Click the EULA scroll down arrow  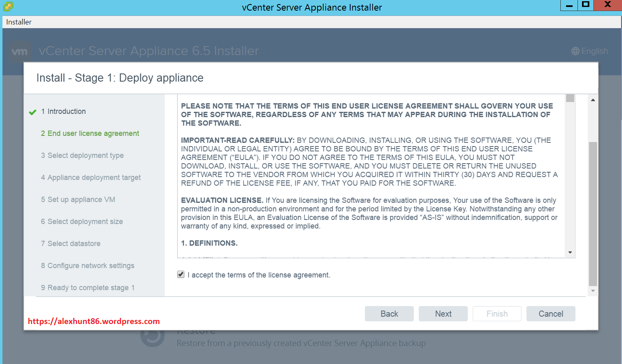pyautogui.click(x=570, y=253)
